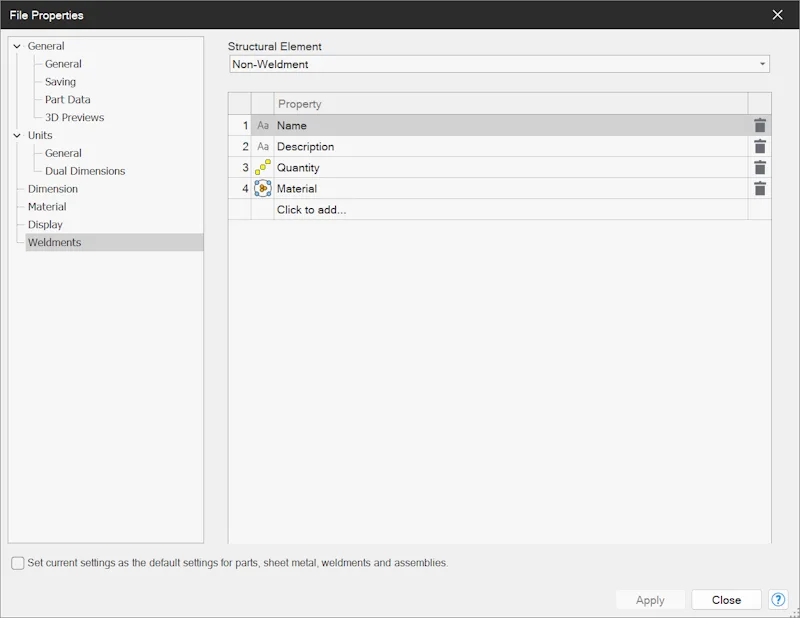Open the Saving settings page
800x618 pixels.
[60, 82]
